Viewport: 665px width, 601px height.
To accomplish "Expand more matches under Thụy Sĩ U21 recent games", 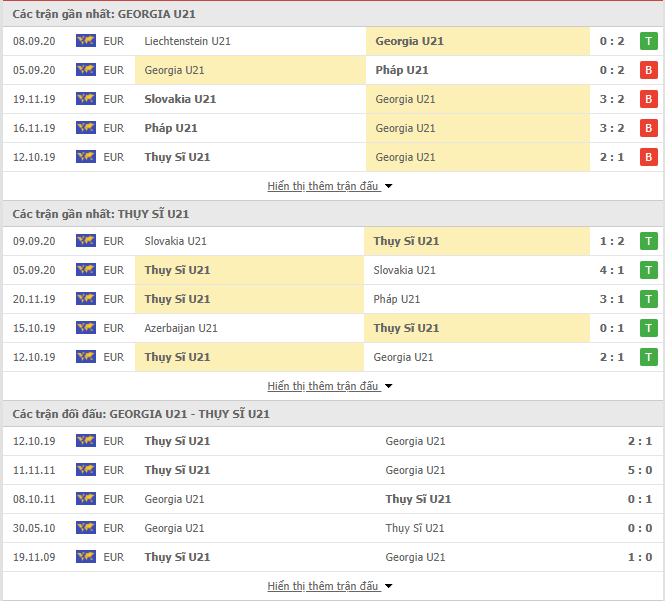I will click(330, 386).
